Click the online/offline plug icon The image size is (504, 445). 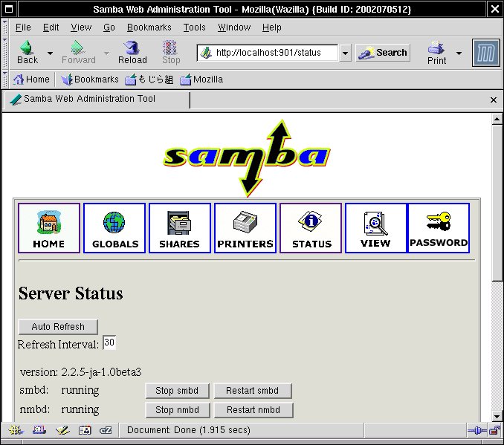tap(477, 430)
